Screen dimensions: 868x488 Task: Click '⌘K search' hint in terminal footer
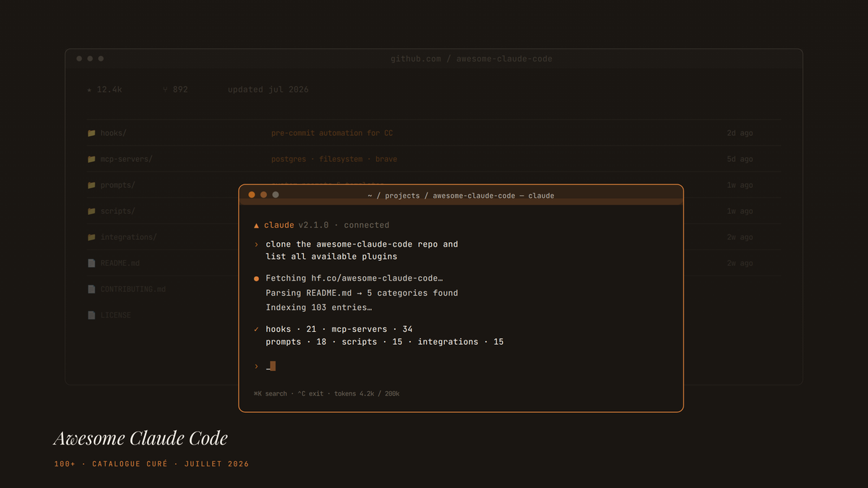click(x=271, y=394)
